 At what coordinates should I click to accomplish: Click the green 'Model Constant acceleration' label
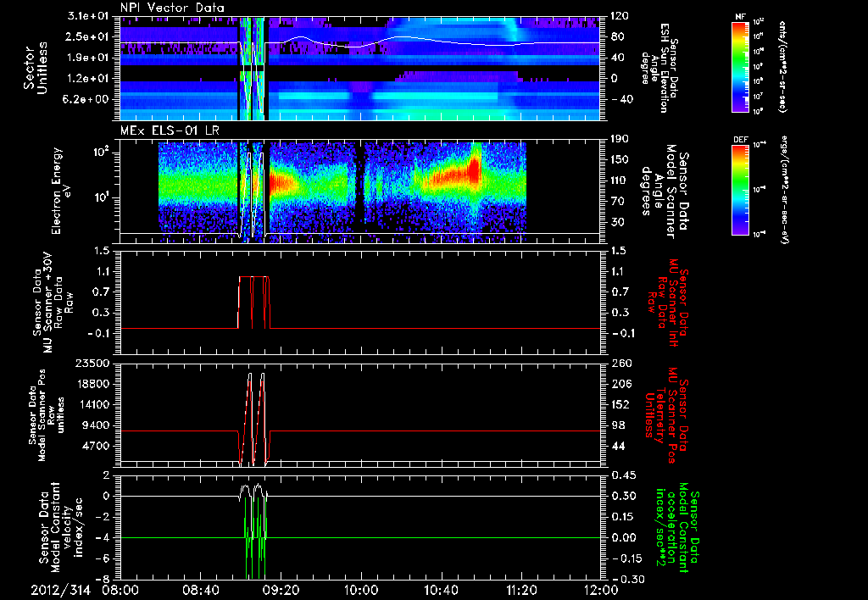(x=676, y=527)
